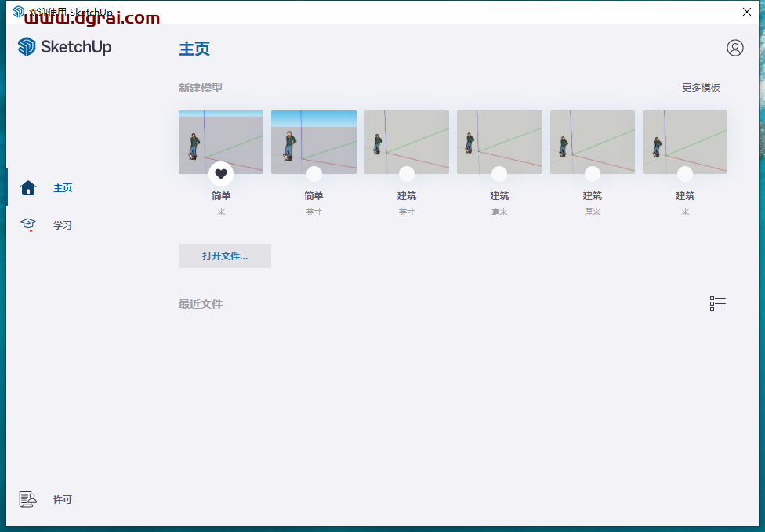Click the home icon for 主页
This screenshot has height=532, width=765.
28,188
